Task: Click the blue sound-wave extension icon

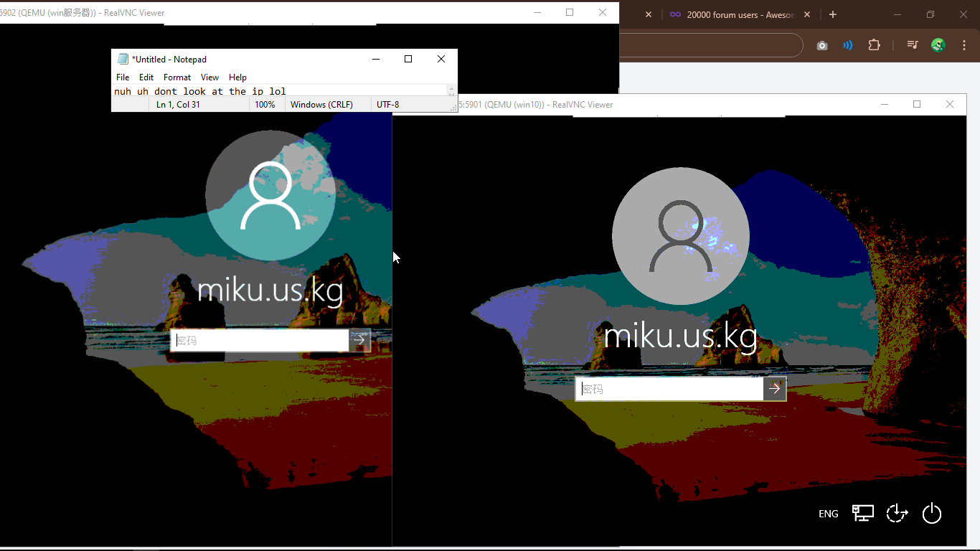Action: click(x=848, y=45)
